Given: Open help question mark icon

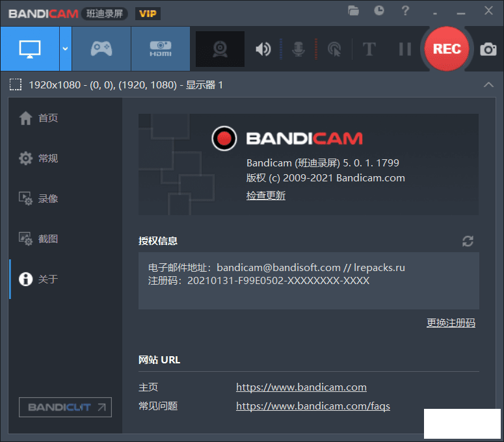Looking at the screenshot, I should coord(405,10).
